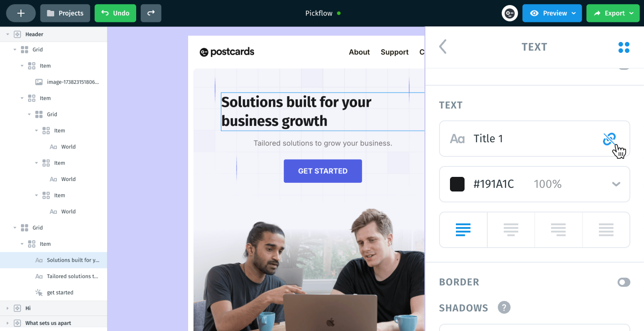Click the #191A1C color swatch
Image resolution: width=644 pixels, height=331 pixels.
tap(457, 184)
